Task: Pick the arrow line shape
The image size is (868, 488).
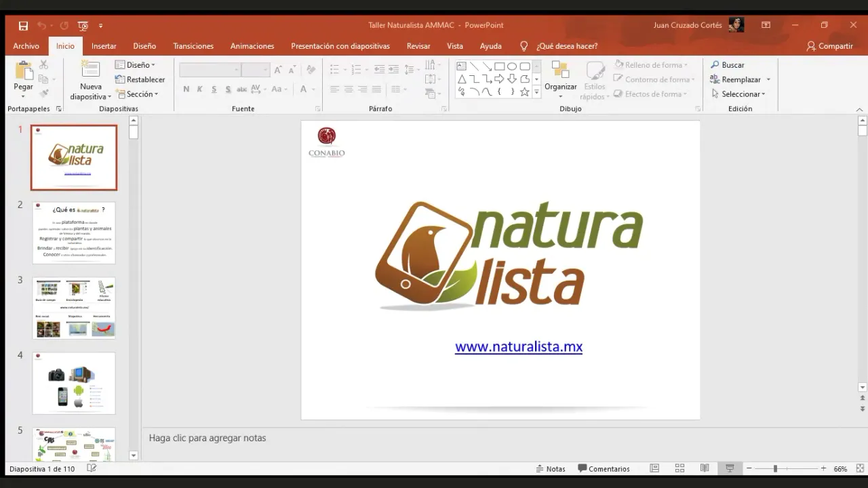Action: point(487,66)
